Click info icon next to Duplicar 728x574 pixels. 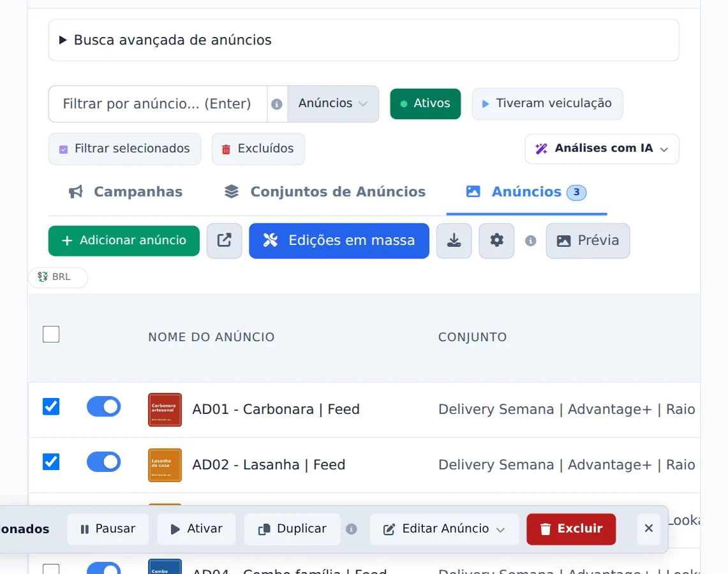coord(352,529)
